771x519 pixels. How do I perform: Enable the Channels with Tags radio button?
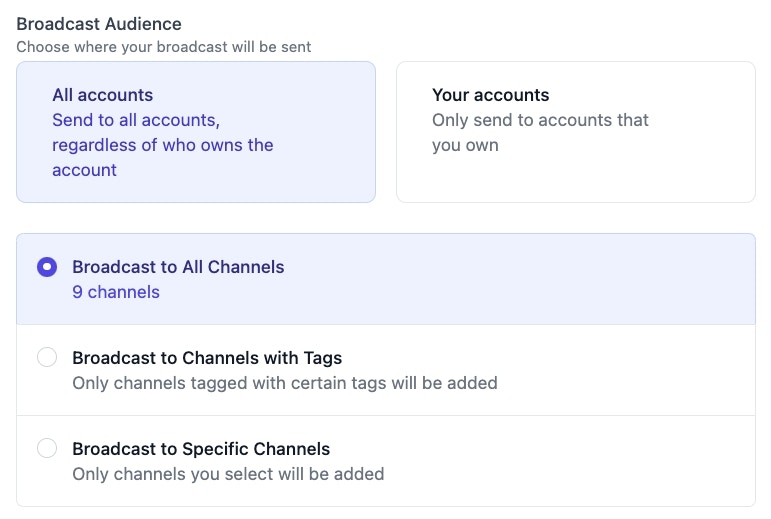[47, 357]
